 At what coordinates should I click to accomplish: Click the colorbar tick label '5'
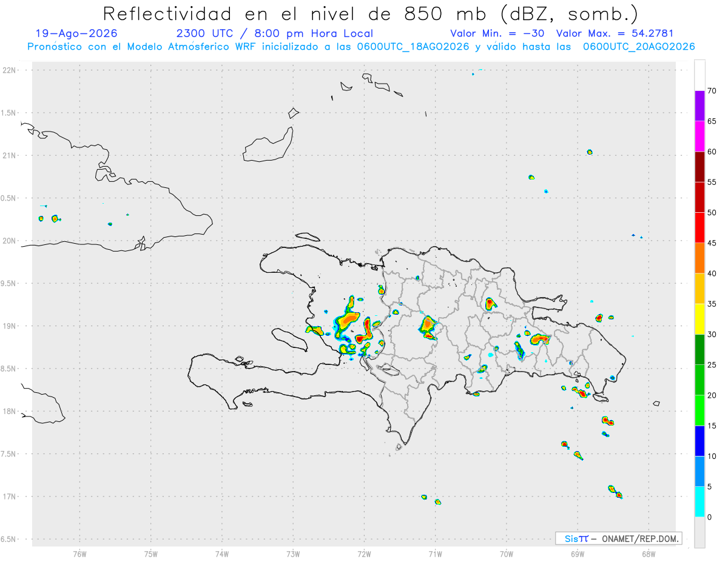[709, 487]
